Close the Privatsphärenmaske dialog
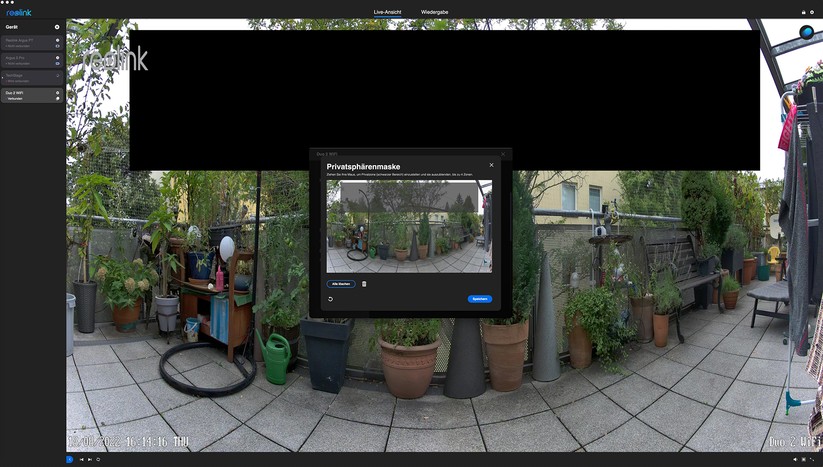Screen dimensions: 823x467 click(491, 165)
